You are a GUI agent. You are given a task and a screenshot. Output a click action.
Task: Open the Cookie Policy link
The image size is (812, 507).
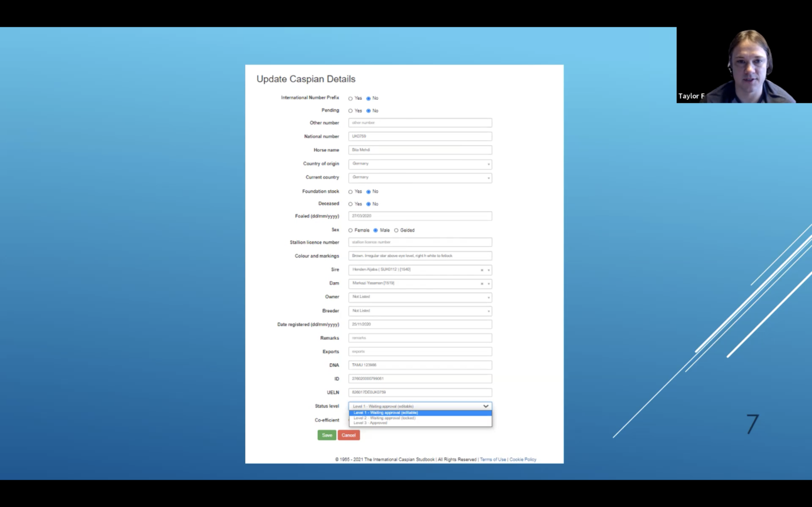[x=522, y=459]
